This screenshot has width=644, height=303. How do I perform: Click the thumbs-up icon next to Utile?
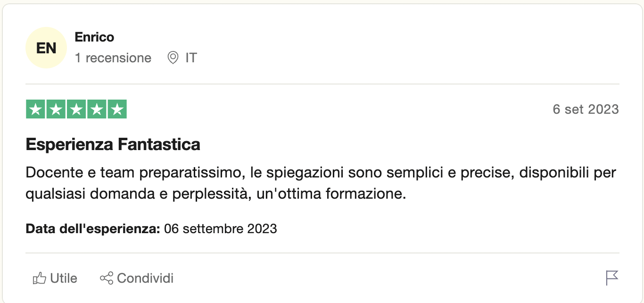click(x=39, y=278)
